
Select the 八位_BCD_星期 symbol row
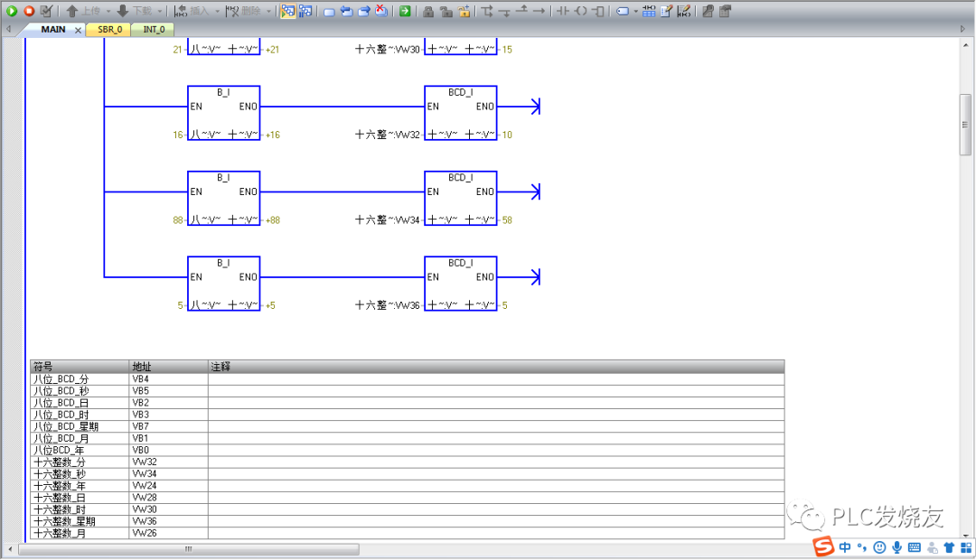407,426
